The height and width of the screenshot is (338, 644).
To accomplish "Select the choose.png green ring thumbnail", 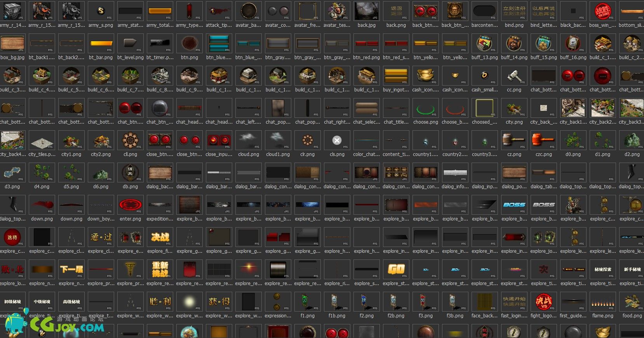I will coord(426,108).
